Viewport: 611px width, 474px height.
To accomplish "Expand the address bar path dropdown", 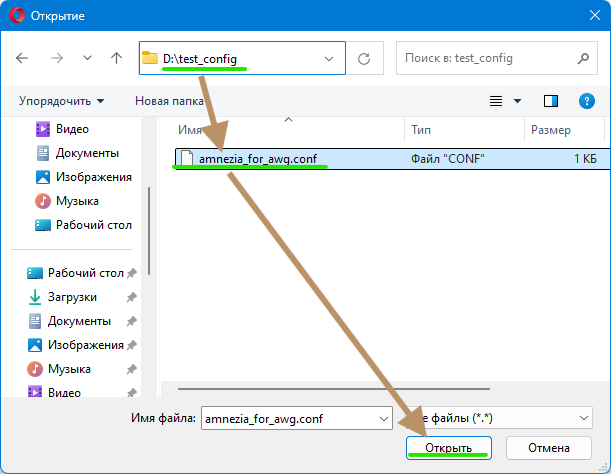I will click(330, 59).
